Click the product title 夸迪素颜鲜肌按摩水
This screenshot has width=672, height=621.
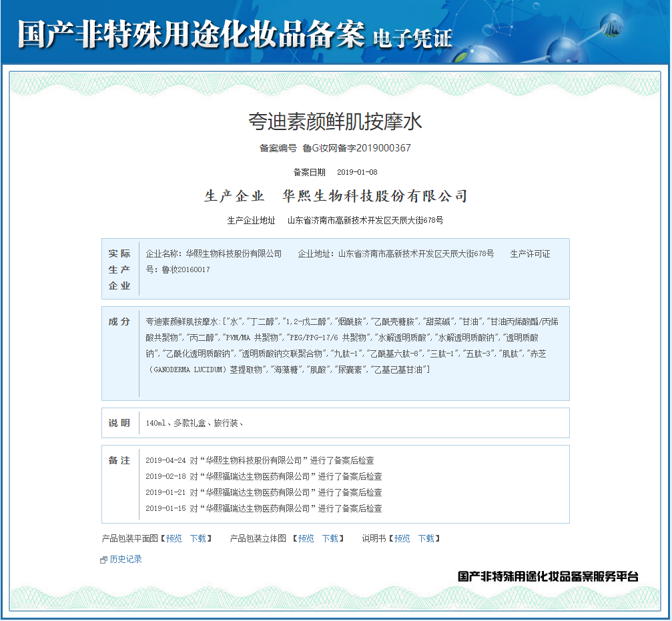coord(335,122)
